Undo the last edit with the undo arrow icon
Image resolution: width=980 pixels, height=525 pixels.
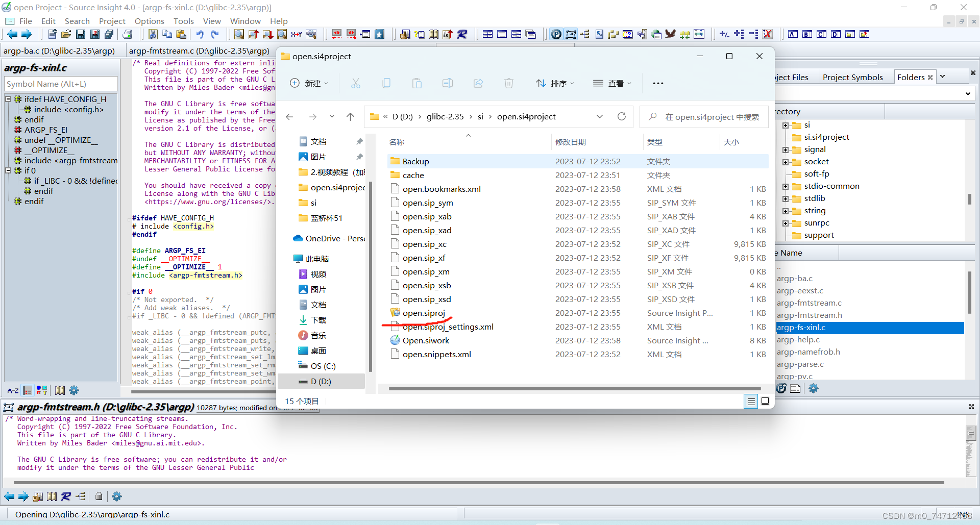pyautogui.click(x=200, y=34)
